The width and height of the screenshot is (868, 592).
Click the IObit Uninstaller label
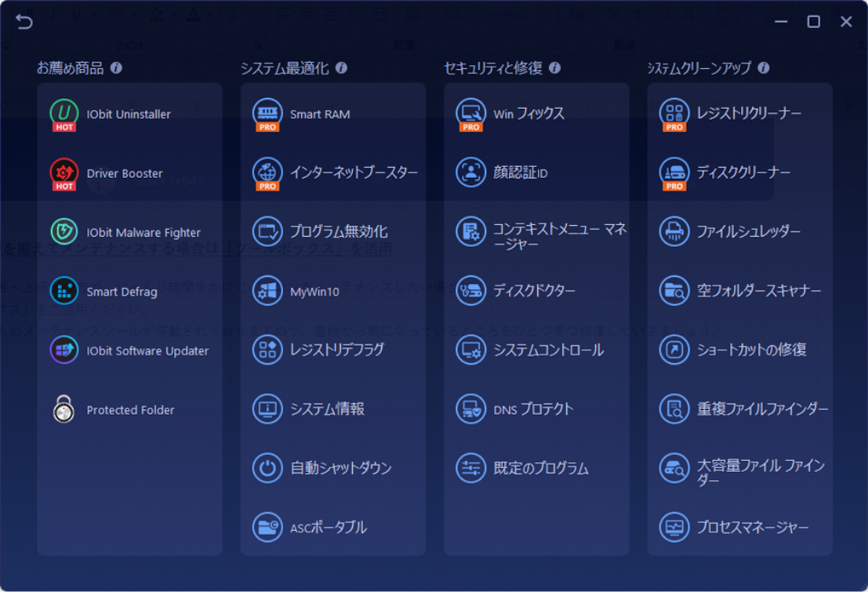(129, 114)
